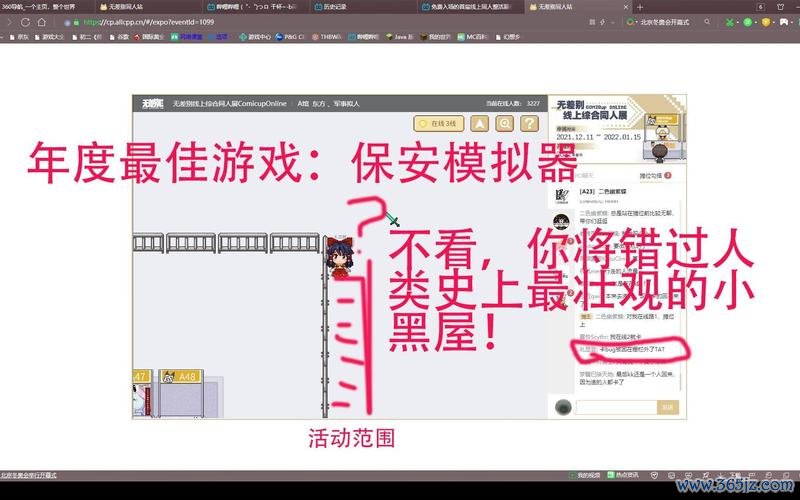Click the shirt skin icon in title bar
This screenshot has width=800, height=500.
[780, 7]
